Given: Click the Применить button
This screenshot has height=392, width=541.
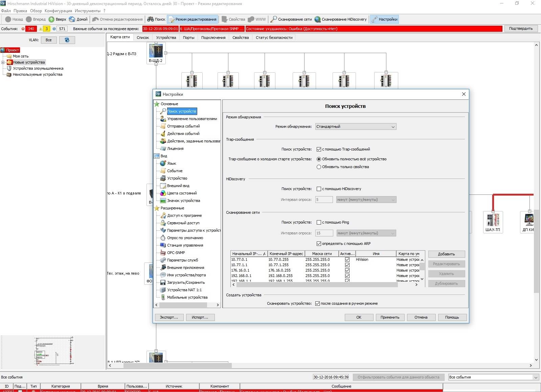Looking at the screenshot, I should pyautogui.click(x=390, y=317).
